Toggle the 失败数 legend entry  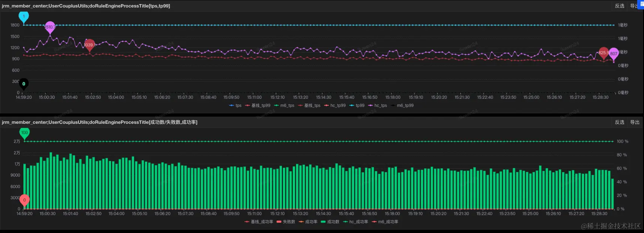pyautogui.click(x=286, y=222)
